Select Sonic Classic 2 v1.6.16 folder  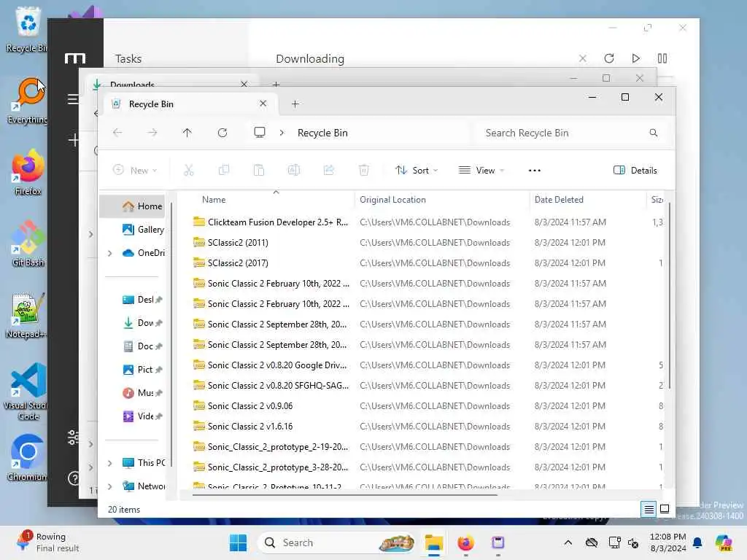(243, 426)
